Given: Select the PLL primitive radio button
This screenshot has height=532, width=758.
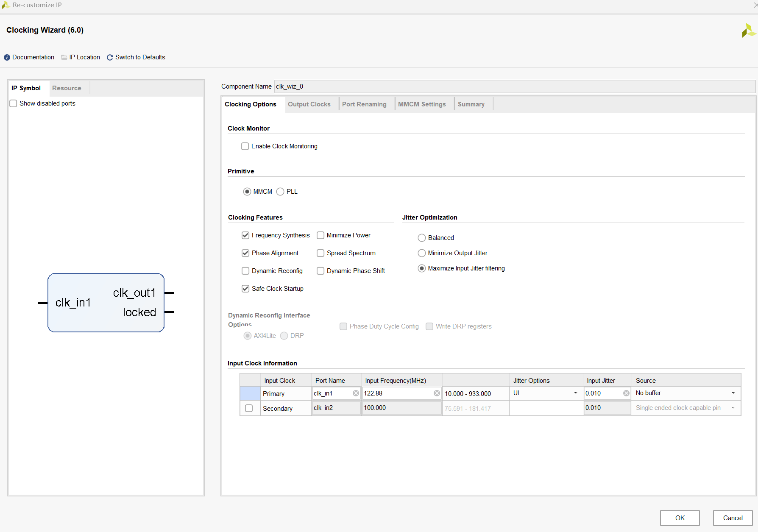Looking at the screenshot, I should click(280, 192).
